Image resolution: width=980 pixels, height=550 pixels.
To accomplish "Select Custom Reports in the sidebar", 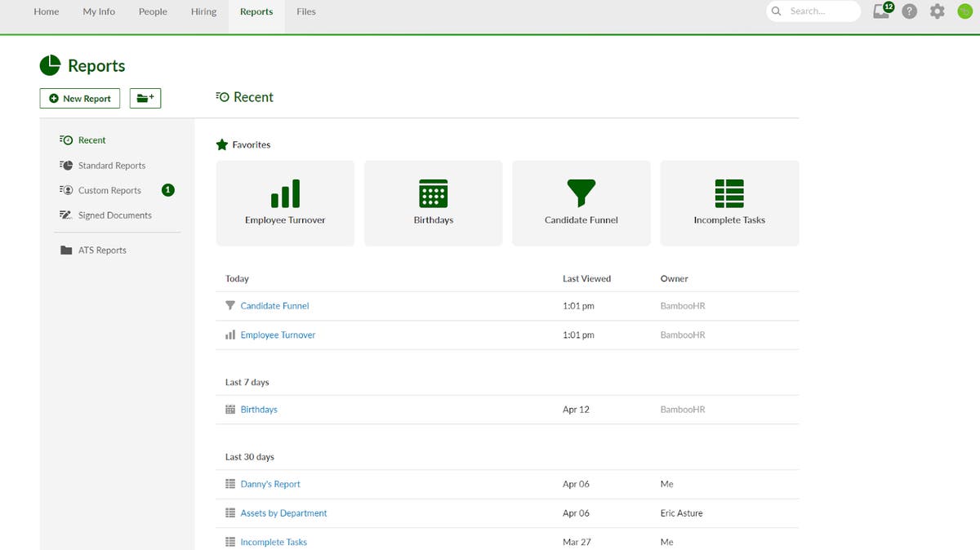I will click(108, 189).
